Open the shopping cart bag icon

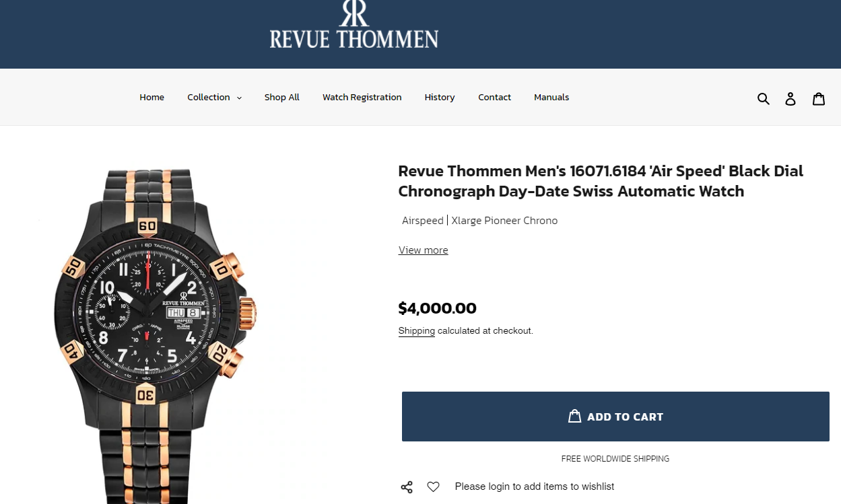pyautogui.click(x=819, y=98)
